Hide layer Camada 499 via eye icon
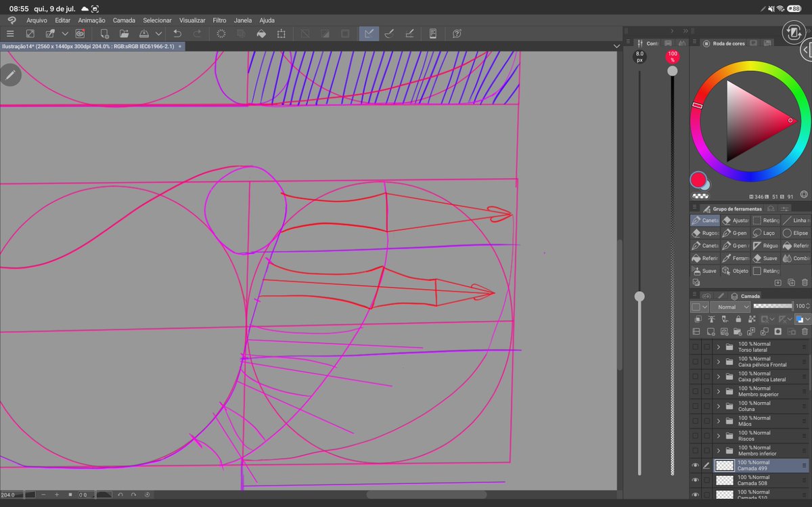This screenshot has height=507, width=812. 695,466
